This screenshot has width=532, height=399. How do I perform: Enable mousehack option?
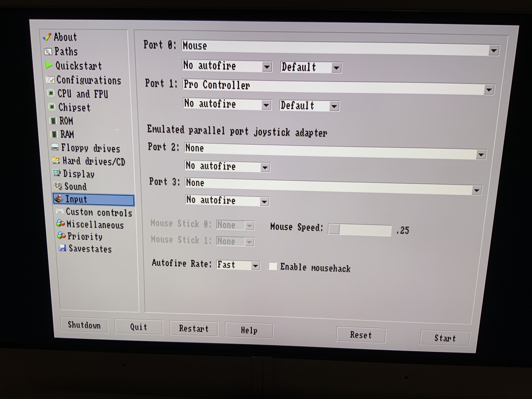(273, 267)
